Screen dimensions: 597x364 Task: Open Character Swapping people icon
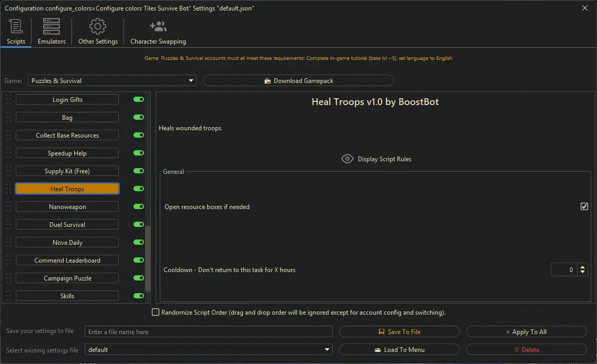click(158, 26)
